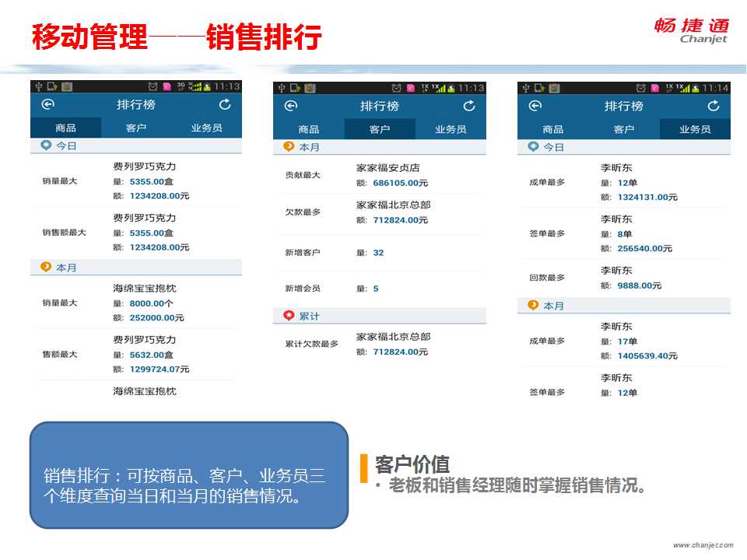Click refresh icon in the middle phone screen
Screen dimensions: 747x560
point(469,106)
